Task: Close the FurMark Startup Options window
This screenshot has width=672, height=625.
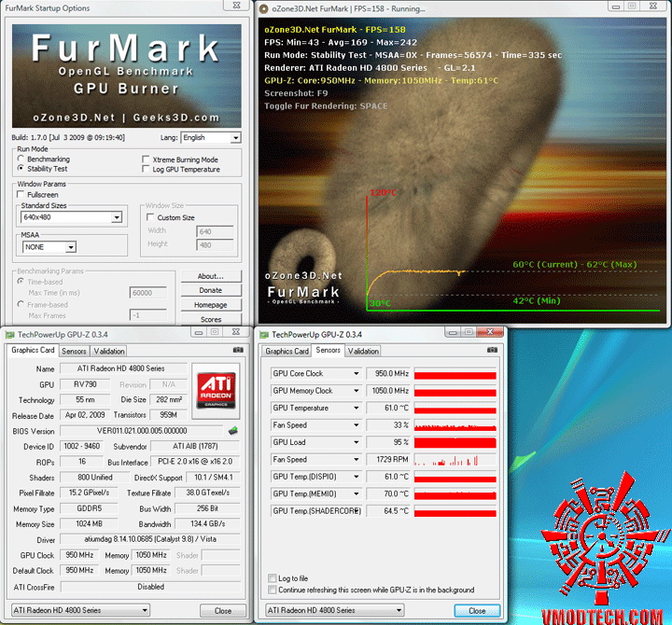Action: (x=236, y=6)
